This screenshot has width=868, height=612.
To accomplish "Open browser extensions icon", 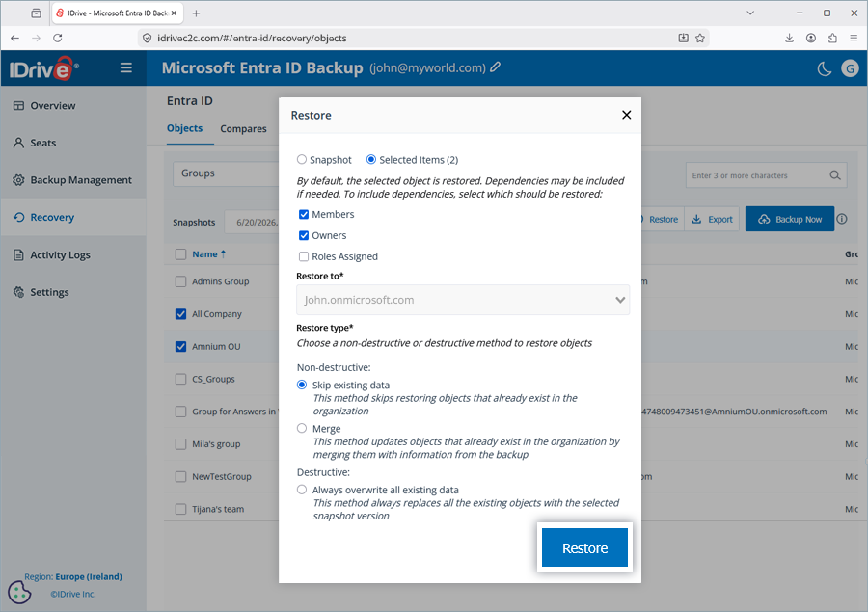I will point(832,39).
